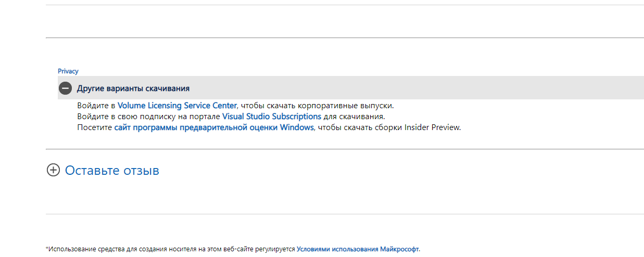Click the word Посетите
Screen dimensions: 644x257
(x=95, y=127)
